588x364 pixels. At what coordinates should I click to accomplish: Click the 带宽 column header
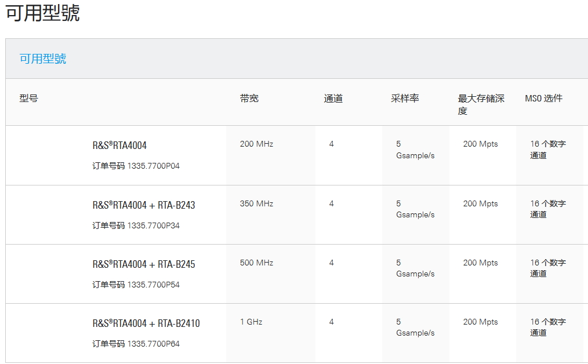click(x=249, y=99)
